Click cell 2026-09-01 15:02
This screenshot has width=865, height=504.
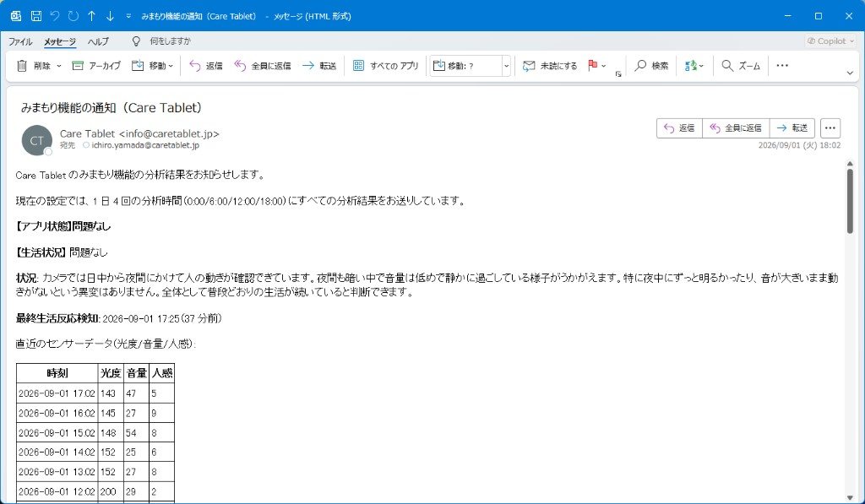click(x=57, y=433)
